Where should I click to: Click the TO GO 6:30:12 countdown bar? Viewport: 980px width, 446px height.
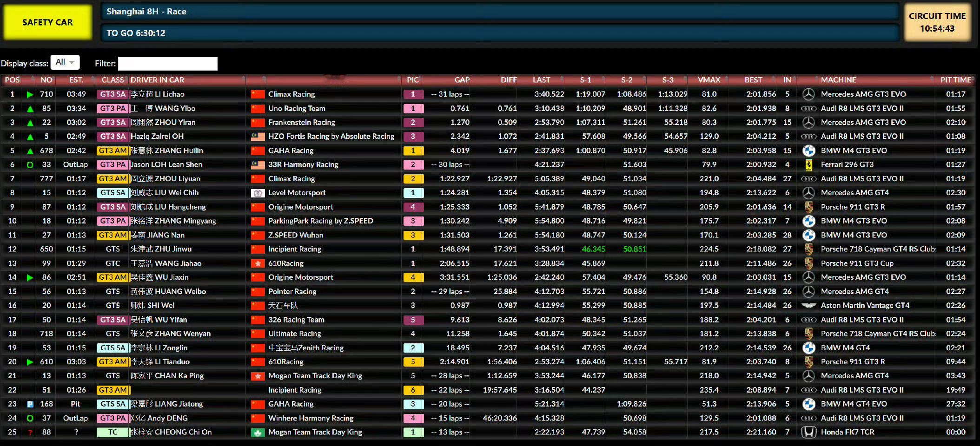[500, 33]
